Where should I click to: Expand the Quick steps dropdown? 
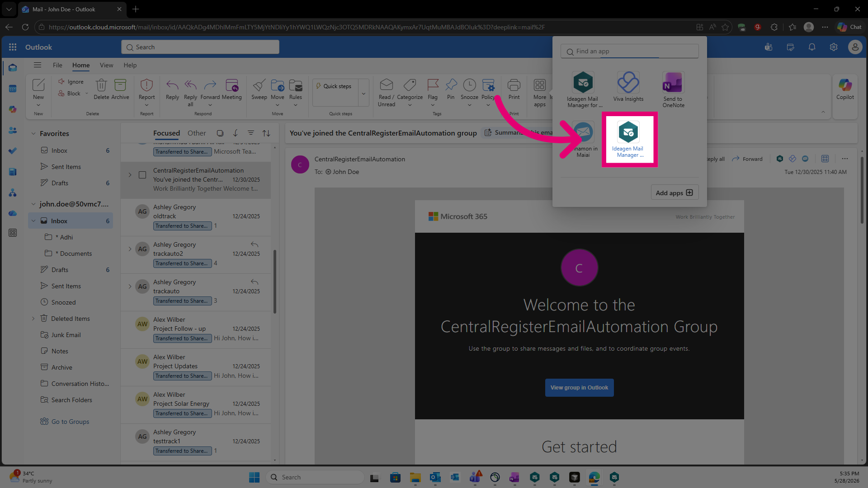click(363, 94)
